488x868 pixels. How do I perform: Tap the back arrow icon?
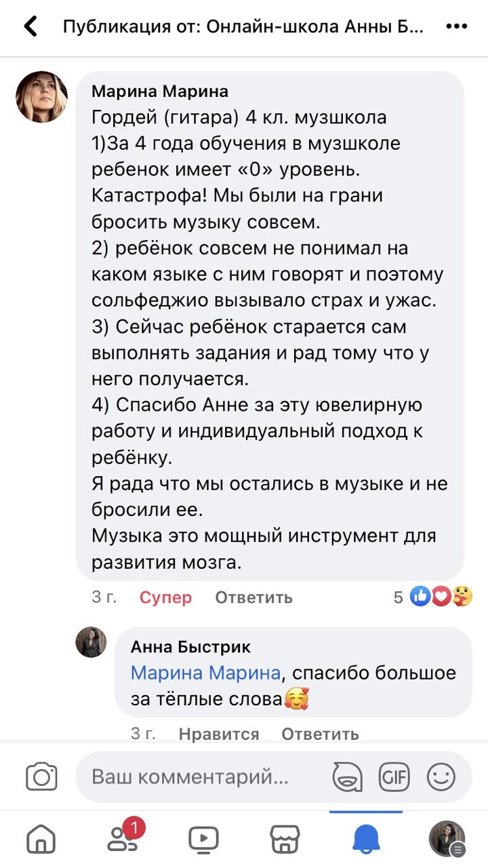pos(30,27)
